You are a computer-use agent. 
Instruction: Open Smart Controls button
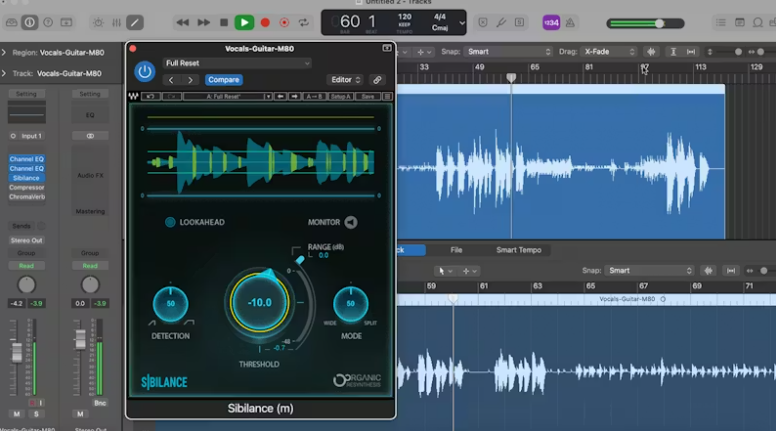[x=98, y=23]
